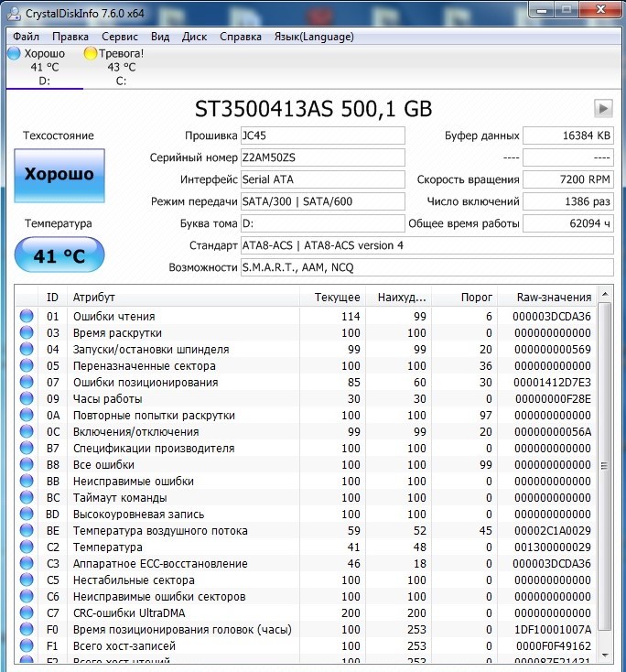626x672 pixels.
Task: Click status icon of Включения/отключения row
Action: pos(27,431)
